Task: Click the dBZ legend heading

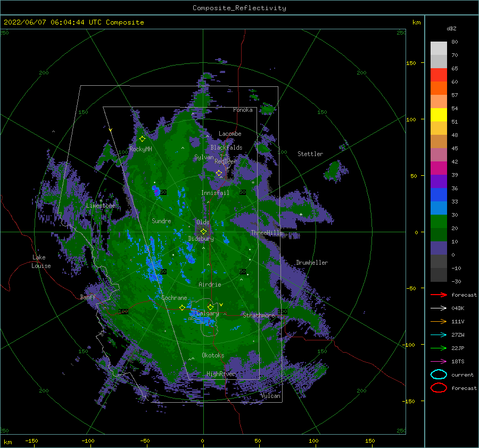Action: tap(451, 28)
